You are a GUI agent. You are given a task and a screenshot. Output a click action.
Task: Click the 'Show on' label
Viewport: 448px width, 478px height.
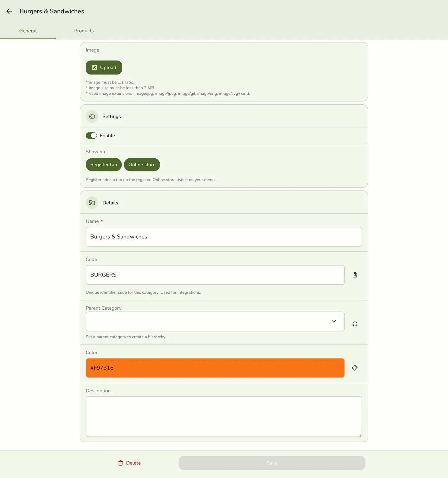[x=95, y=152]
